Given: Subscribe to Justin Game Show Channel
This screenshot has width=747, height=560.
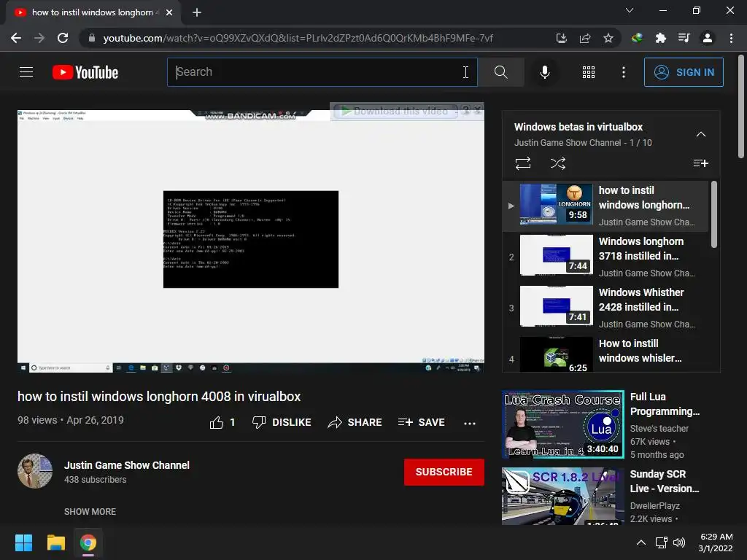Looking at the screenshot, I should (444, 472).
